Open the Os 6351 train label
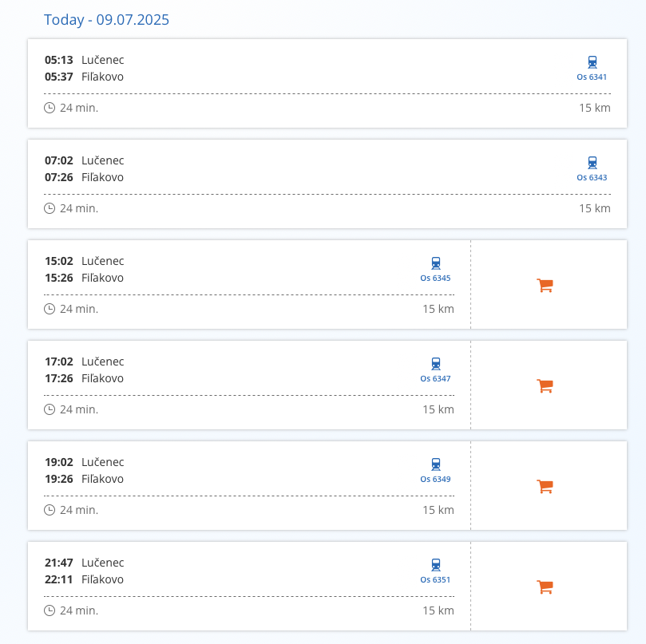646x644 pixels. coord(435,580)
